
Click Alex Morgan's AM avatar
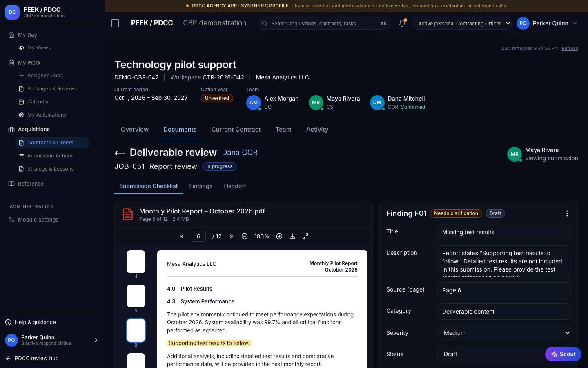[254, 103]
